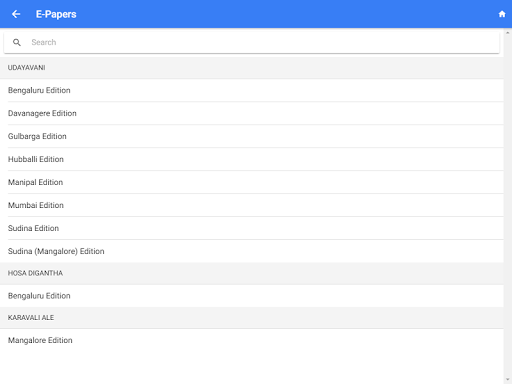Click the scrollbar down arrow
512x384 pixels.
[x=508, y=380]
